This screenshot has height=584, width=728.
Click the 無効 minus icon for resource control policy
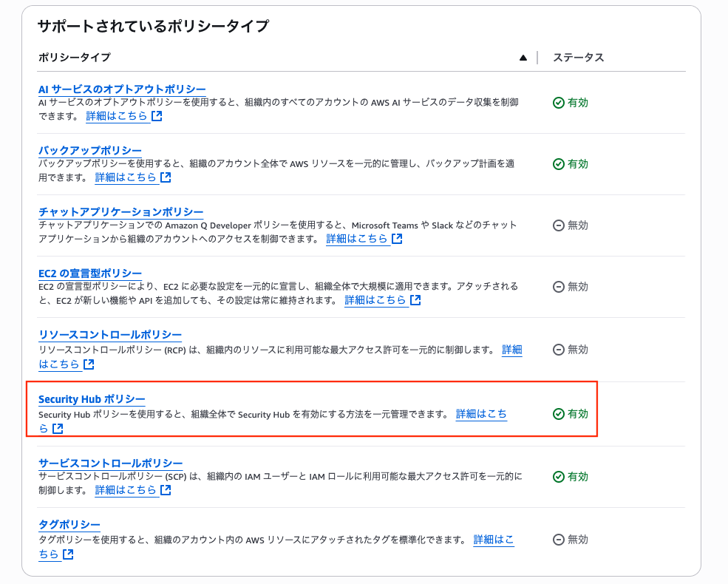[559, 350]
